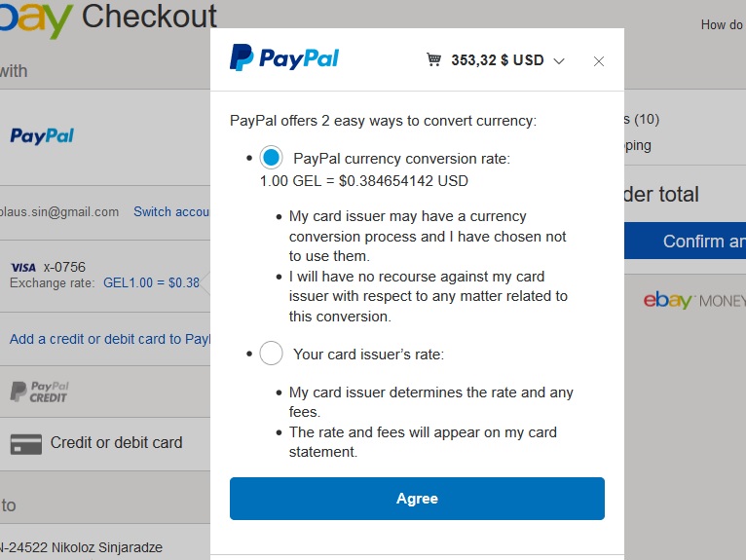
Task: Select PayPal currency conversion rate option
Action: 272,158
